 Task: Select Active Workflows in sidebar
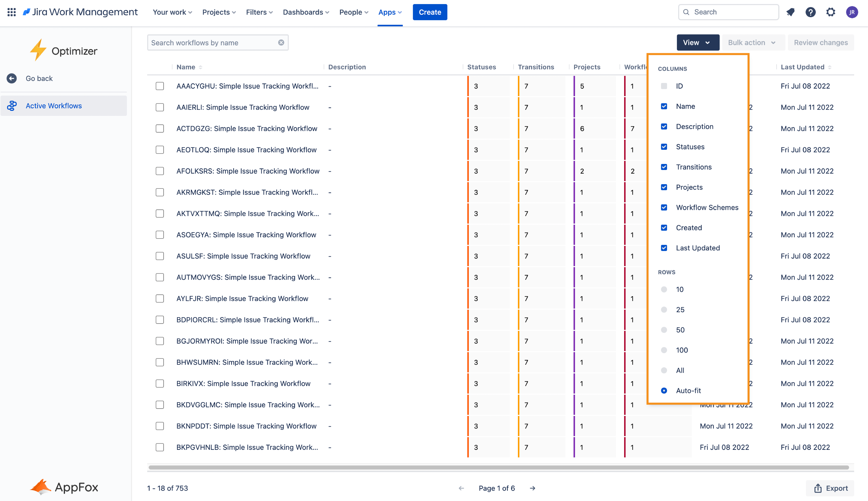pos(54,106)
